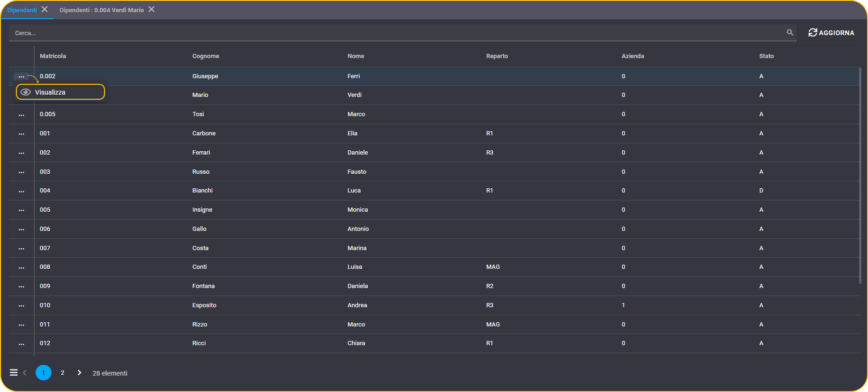Open row menu for Ferrari Daniele
The width and height of the screenshot is (868, 392).
coord(21,153)
